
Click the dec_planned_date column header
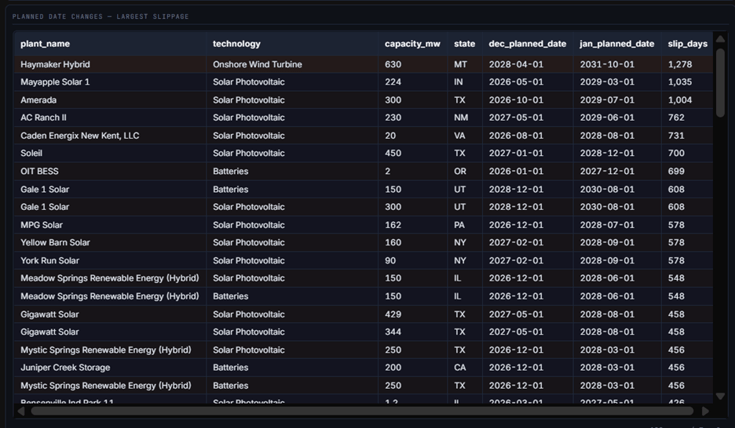coord(527,44)
